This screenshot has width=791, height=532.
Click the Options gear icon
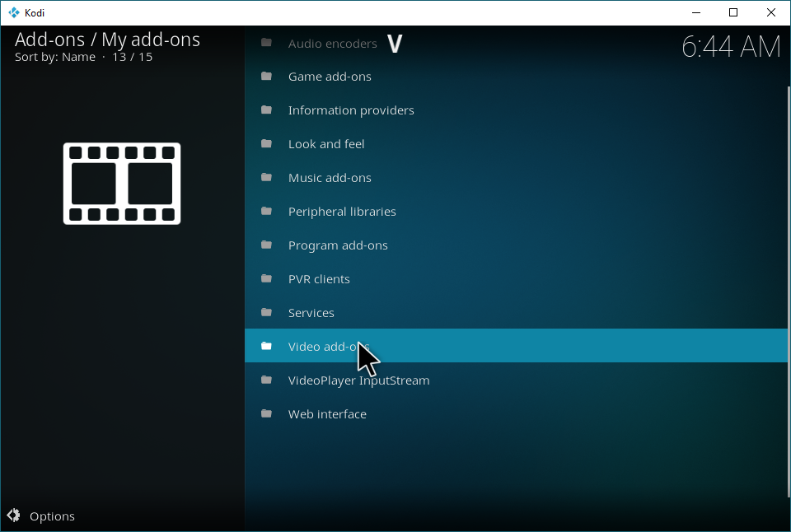pyautogui.click(x=14, y=516)
